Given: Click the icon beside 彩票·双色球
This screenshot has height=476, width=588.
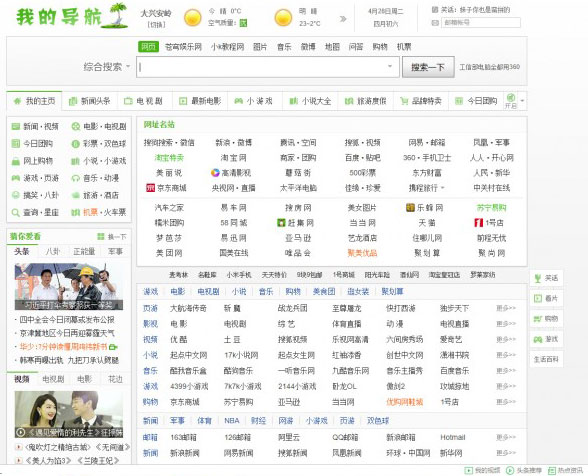Looking at the screenshot, I should pyautogui.click(x=75, y=144).
